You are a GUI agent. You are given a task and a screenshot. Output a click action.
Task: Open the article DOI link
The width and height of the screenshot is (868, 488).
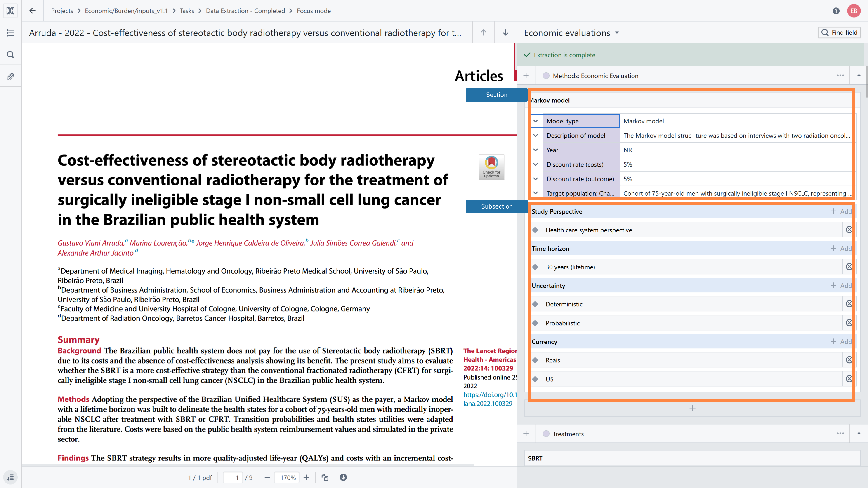click(x=490, y=399)
